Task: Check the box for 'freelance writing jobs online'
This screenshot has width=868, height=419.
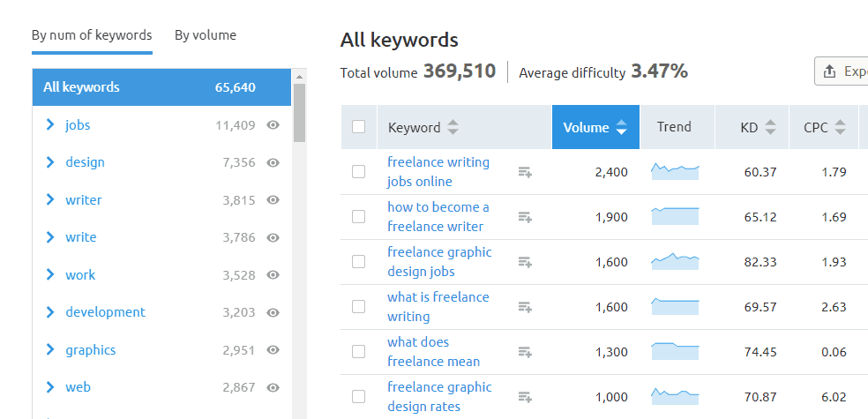Action: point(359,172)
